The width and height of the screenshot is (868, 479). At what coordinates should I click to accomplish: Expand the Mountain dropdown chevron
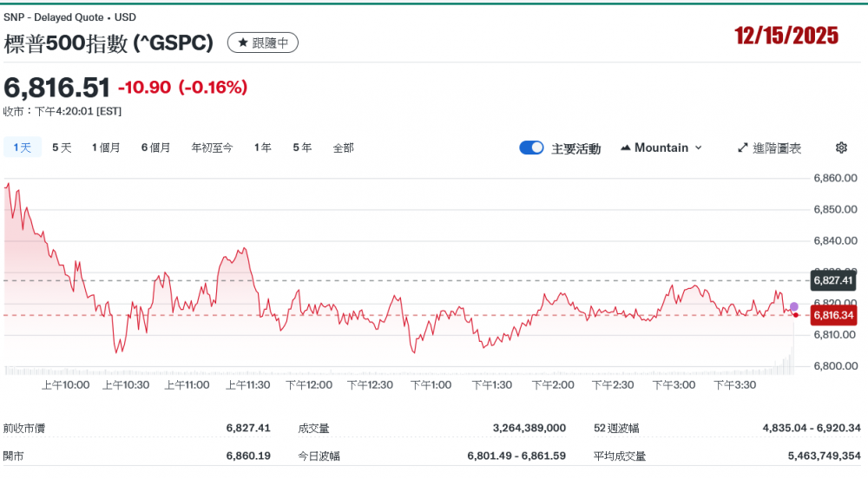[699, 148]
